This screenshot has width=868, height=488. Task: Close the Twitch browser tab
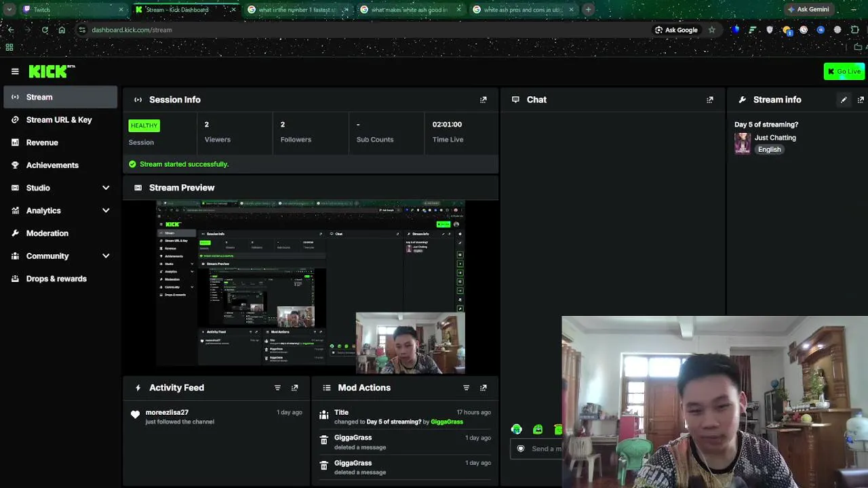pos(121,9)
